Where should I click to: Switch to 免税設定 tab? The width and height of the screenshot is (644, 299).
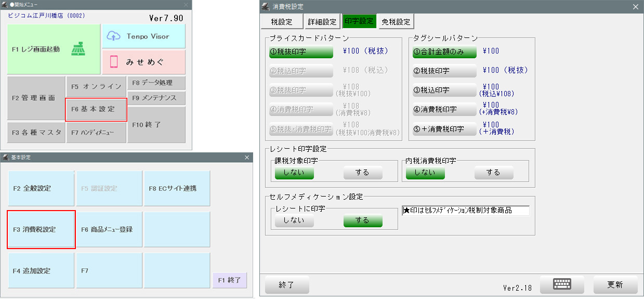[396, 22]
